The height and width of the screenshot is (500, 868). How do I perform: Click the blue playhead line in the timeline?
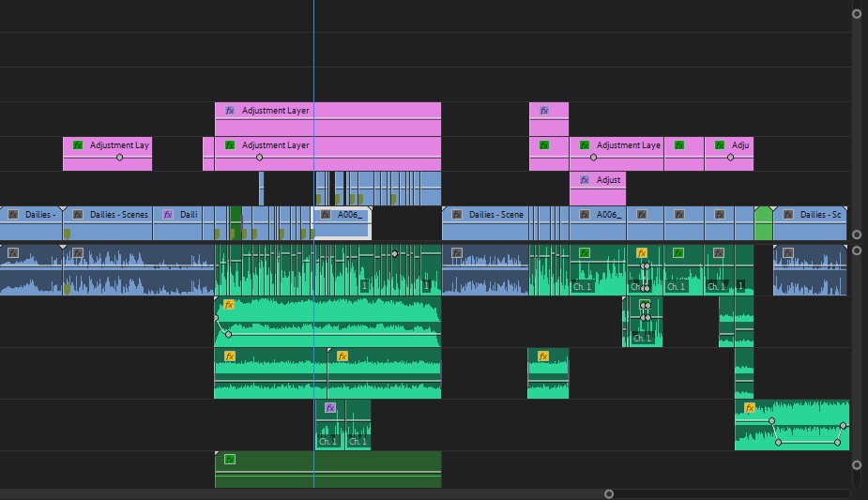coord(313,56)
